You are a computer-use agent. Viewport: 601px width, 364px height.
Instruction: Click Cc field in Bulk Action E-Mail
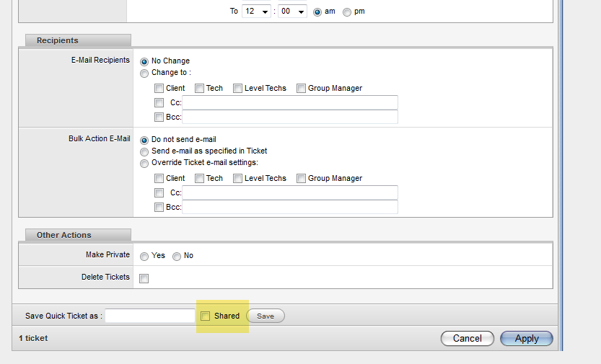pyautogui.click(x=290, y=192)
